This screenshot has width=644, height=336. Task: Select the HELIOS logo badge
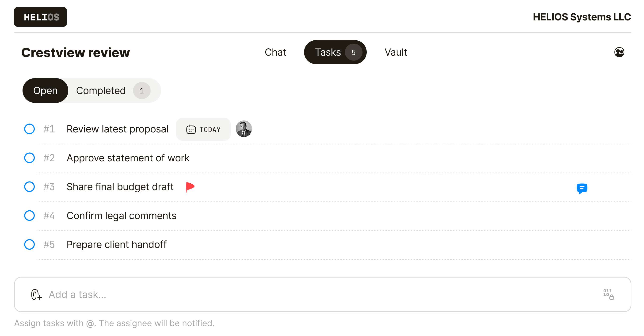pyautogui.click(x=40, y=17)
